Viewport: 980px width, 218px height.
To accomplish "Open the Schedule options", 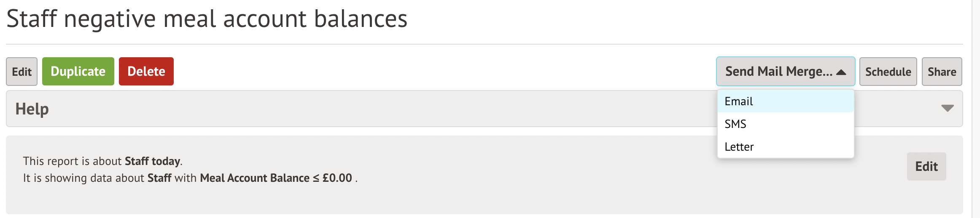I will pyautogui.click(x=888, y=72).
